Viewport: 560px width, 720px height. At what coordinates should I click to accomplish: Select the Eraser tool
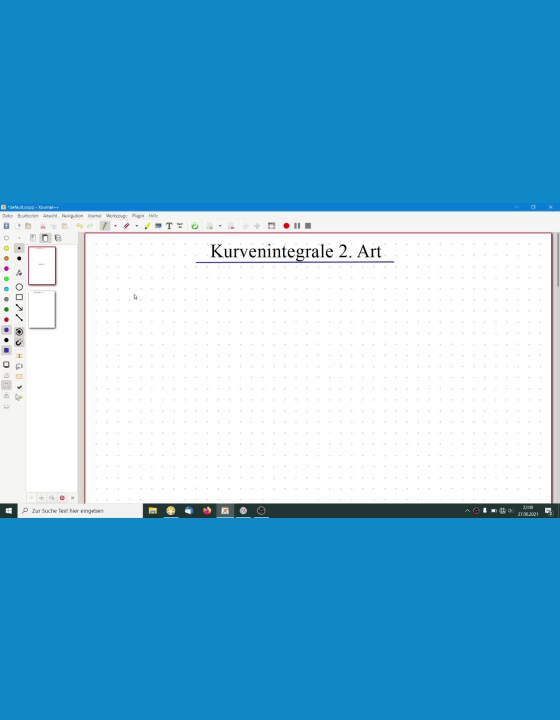(x=126, y=225)
